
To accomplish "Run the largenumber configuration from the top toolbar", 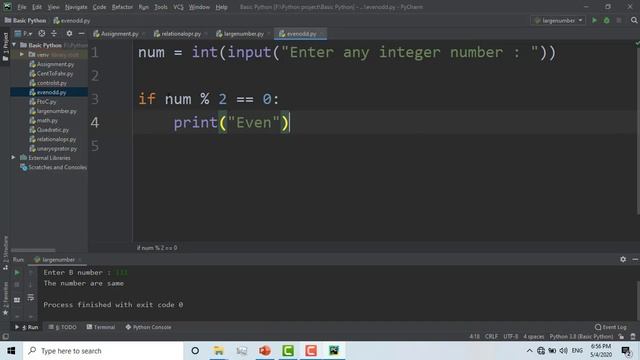I will click(x=594, y=20).
